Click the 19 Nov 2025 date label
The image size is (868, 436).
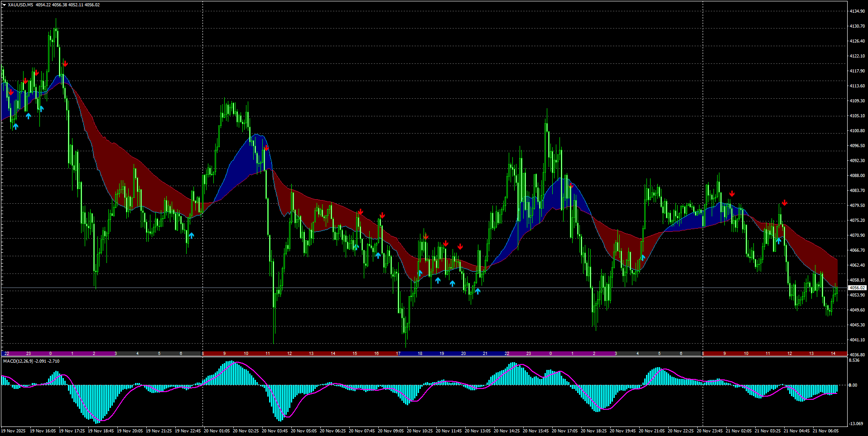pos(14,431)
